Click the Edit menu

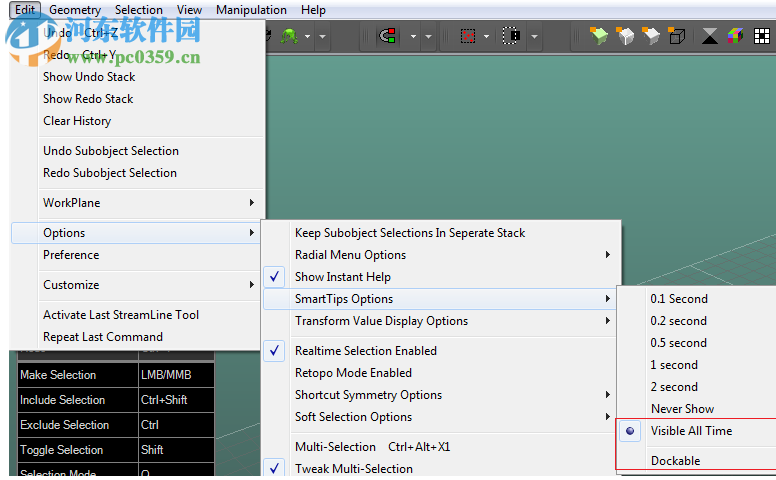(x=25, y=10)
